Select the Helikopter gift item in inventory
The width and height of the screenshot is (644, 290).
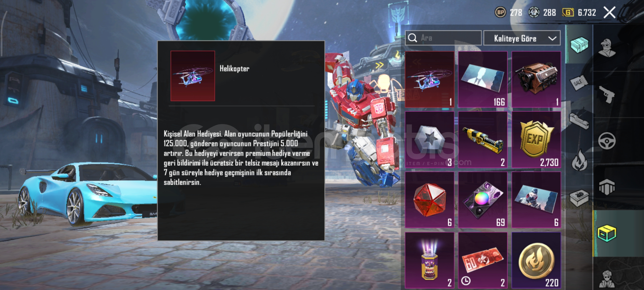click(x=429, y=79)
